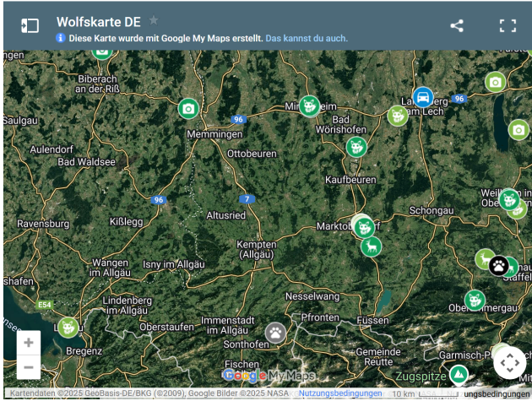Click the camera marker near Memmingen

[188, 108]
